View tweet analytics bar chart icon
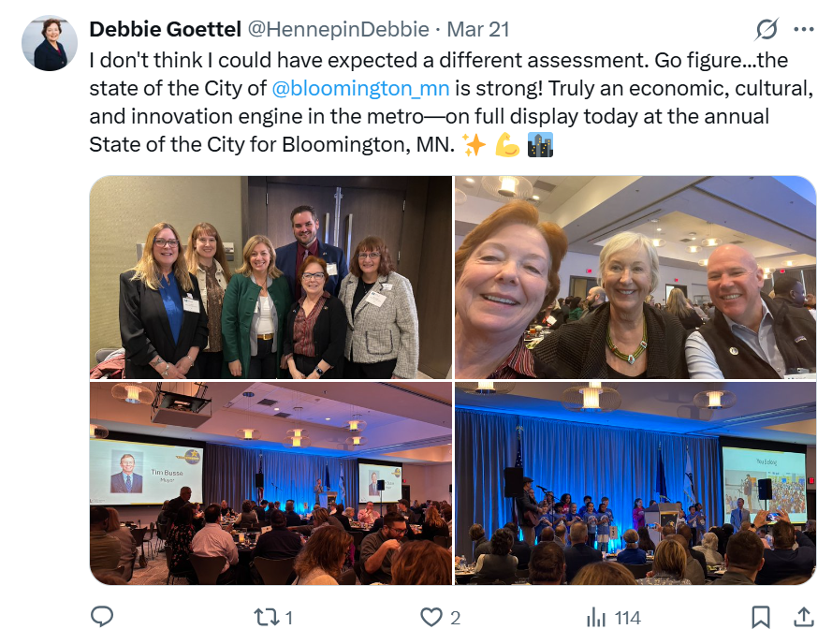This screenshot has height=644, width=832. (x=596, y=618)
